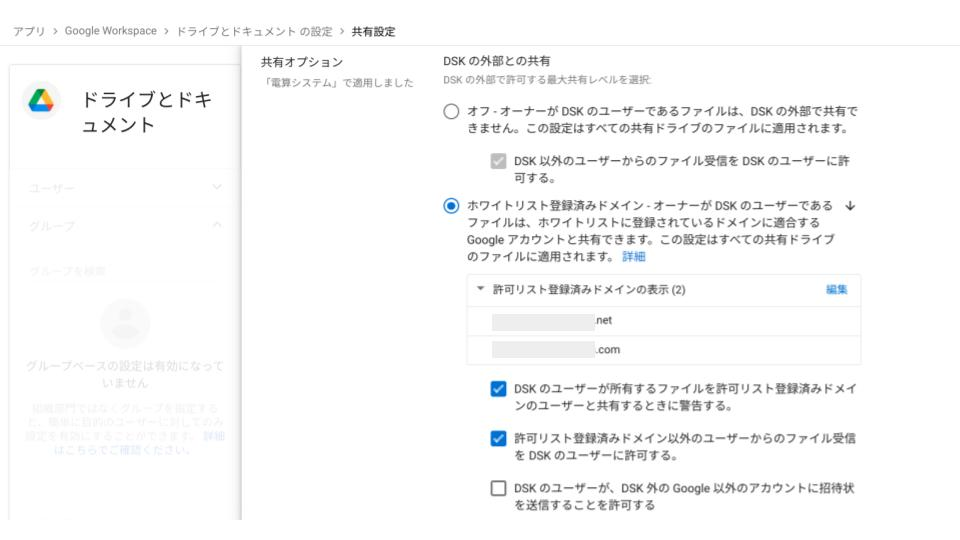This screenshot has width=960, height=540.
Task: Click 編集 to edit allowed domains
Action: tap(836, 290)
